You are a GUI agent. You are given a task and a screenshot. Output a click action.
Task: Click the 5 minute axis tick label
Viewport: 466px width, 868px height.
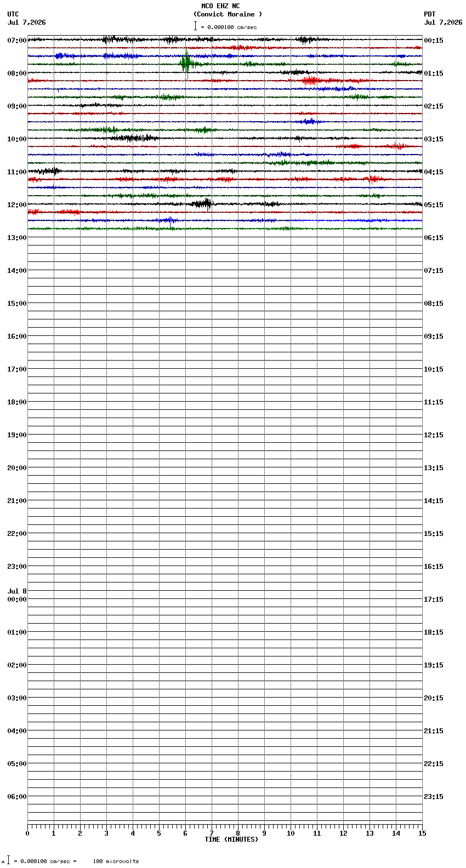pos(159,833)
